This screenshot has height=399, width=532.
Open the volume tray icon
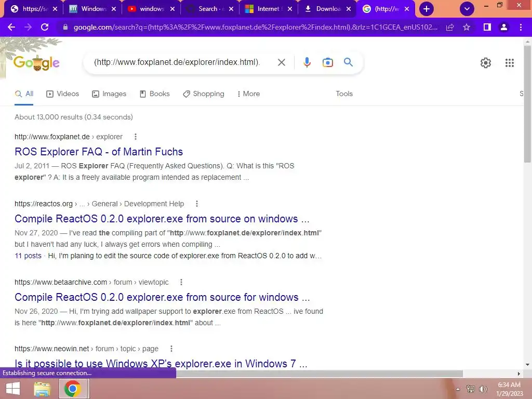(x=483, y=389)
